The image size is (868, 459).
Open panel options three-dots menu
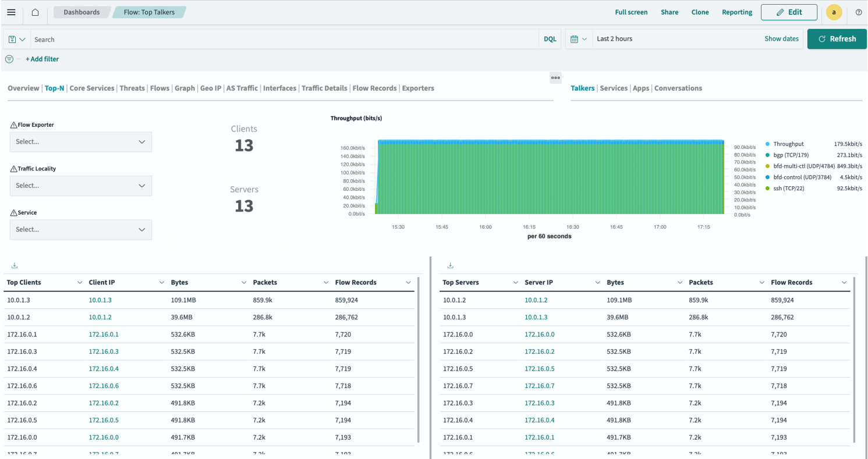[x=555, y=77]
